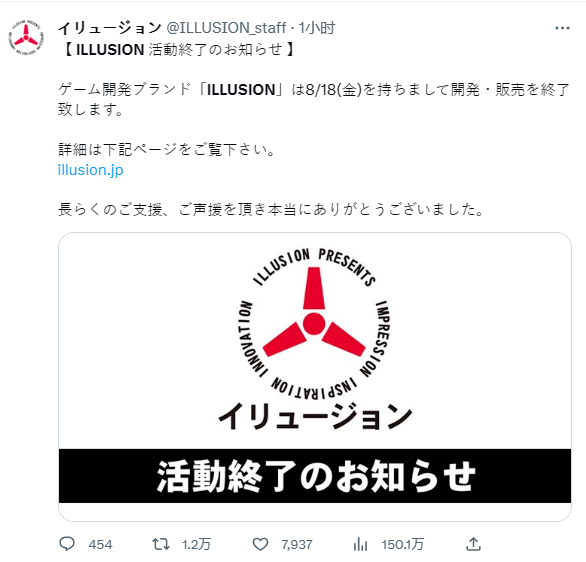Like the tweet with heart icon
This screenshot has width=586, height=562.
(260, 544)
